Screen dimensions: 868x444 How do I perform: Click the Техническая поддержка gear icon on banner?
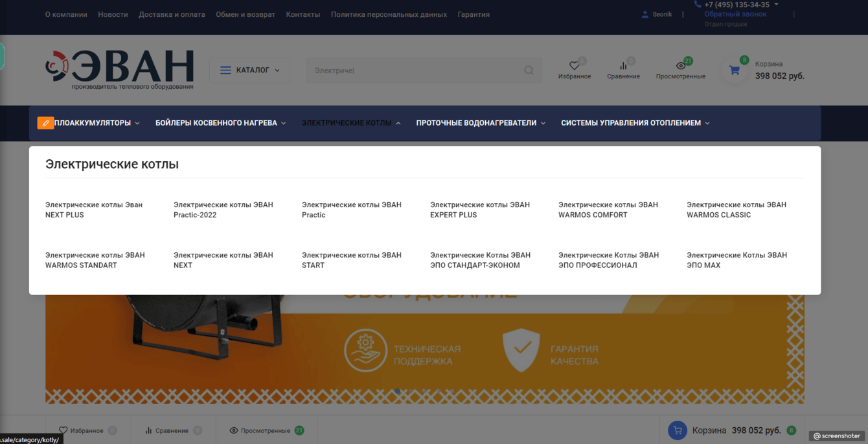(x=365, y=350)
